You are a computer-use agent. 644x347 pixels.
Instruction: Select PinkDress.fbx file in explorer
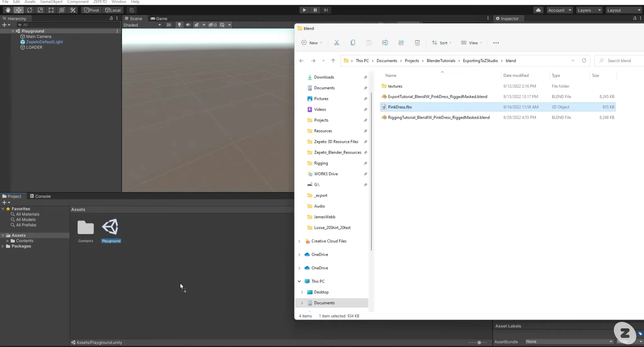point(400,107)
